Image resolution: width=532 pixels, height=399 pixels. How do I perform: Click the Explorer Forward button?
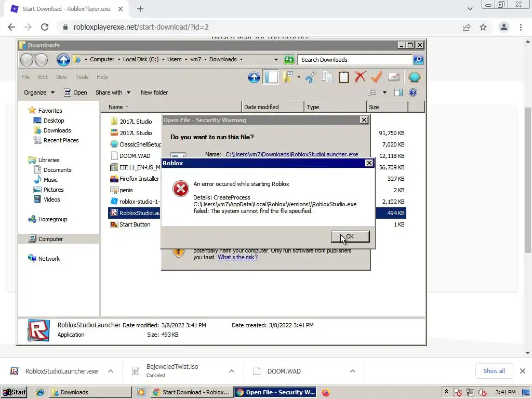[42, 60]
